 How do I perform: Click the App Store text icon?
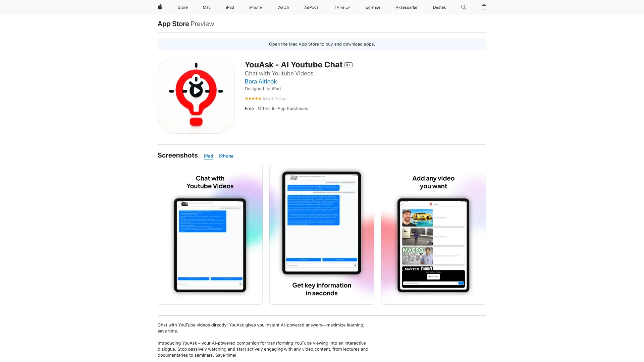(173, 23)
